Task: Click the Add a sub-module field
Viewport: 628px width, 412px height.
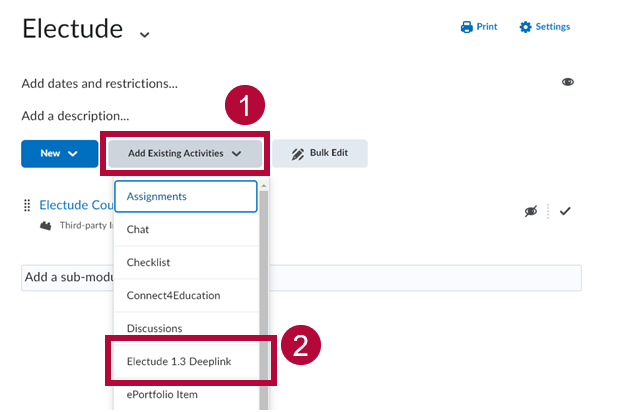Action: (420, 277)
